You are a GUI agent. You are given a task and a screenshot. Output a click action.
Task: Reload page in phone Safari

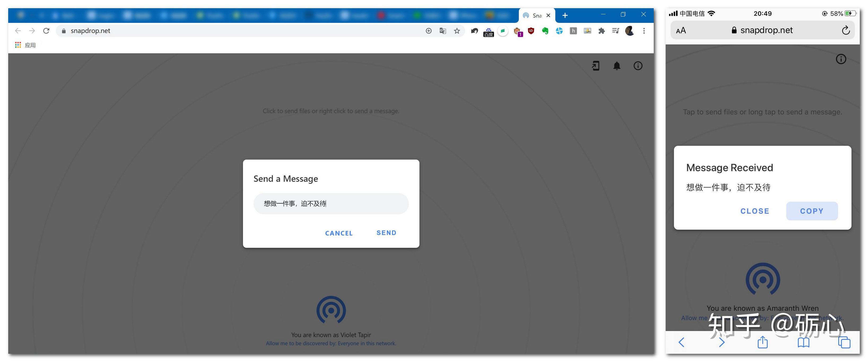[846, 30]
